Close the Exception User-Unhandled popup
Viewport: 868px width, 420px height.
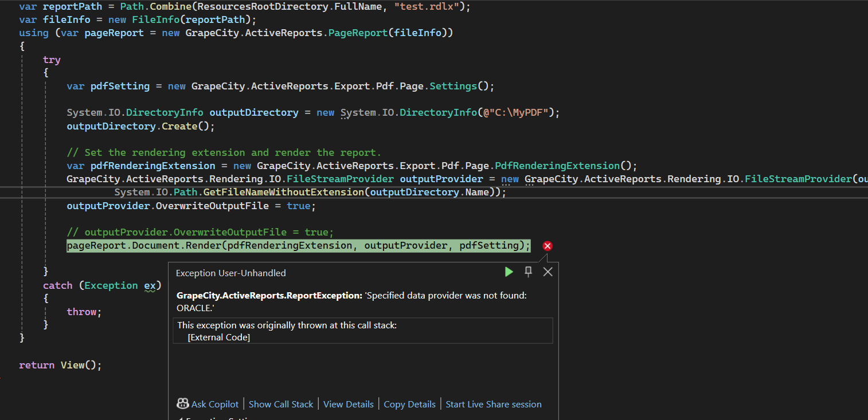548,272
